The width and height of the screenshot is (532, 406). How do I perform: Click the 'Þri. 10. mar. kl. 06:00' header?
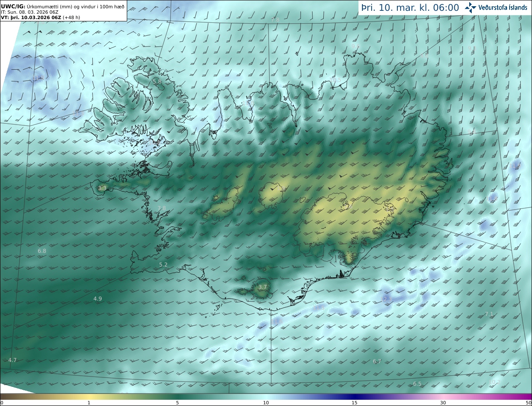tap(410, 7)
